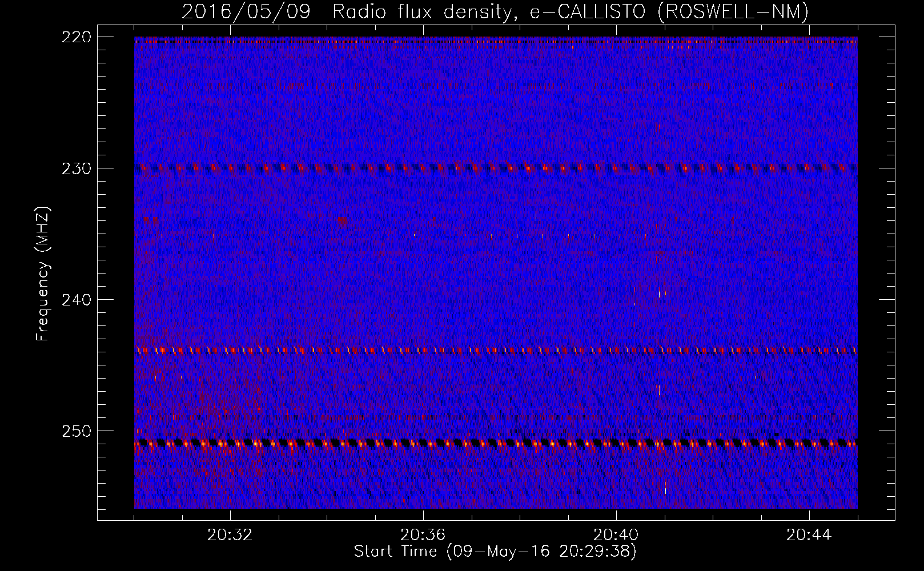Click the 230 frequency tick label
The height and width of the screenshot is (571, 924).
click(x=77, y=168)
